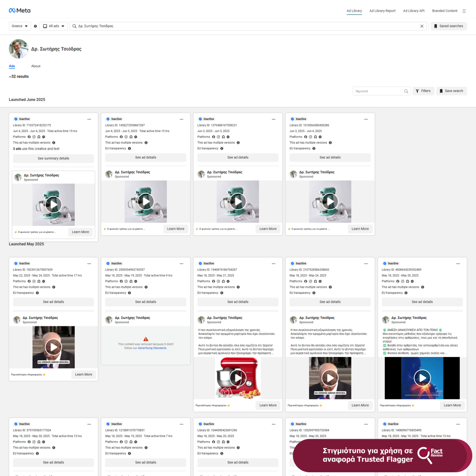The height and width of the screenshot is (476, 476).
Task: Play the red mixer video ad
Action: (x=238, y=377)
